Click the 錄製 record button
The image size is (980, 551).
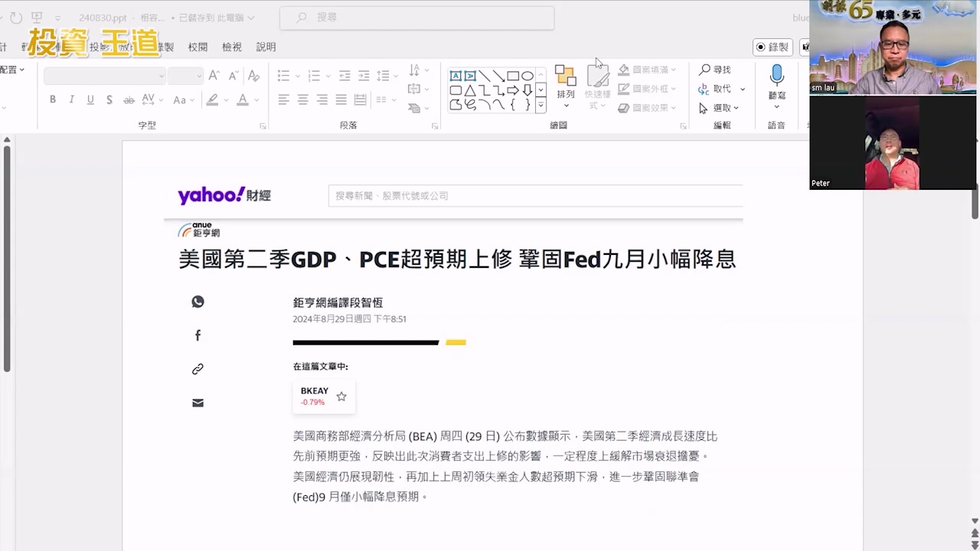(x=772, y=47)
